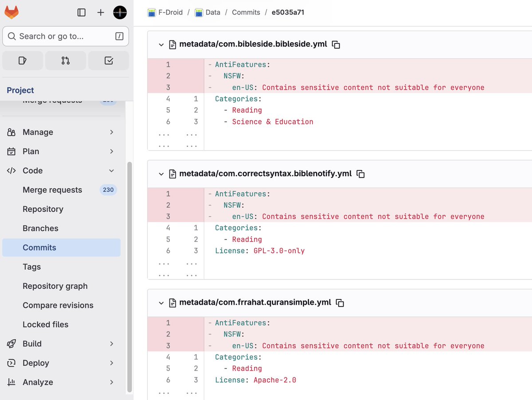Click the plus create new icon
Image resolution: width=532 pixels, height=400 pixels.
coord(101,12)
